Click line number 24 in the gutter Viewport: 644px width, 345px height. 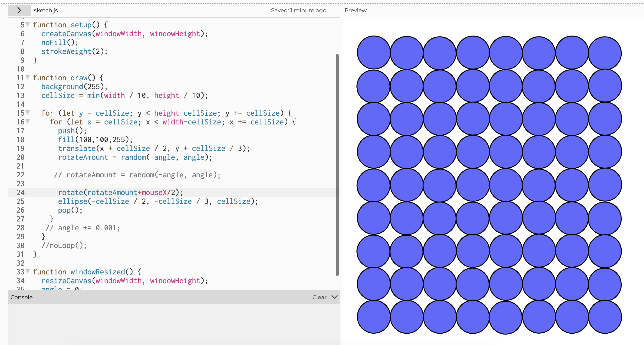click(20, 192)
